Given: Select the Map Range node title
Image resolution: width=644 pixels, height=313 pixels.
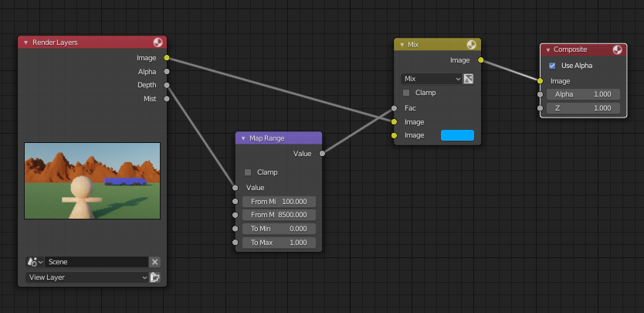Looking at the screenshot, I should [x=267, y=138].
